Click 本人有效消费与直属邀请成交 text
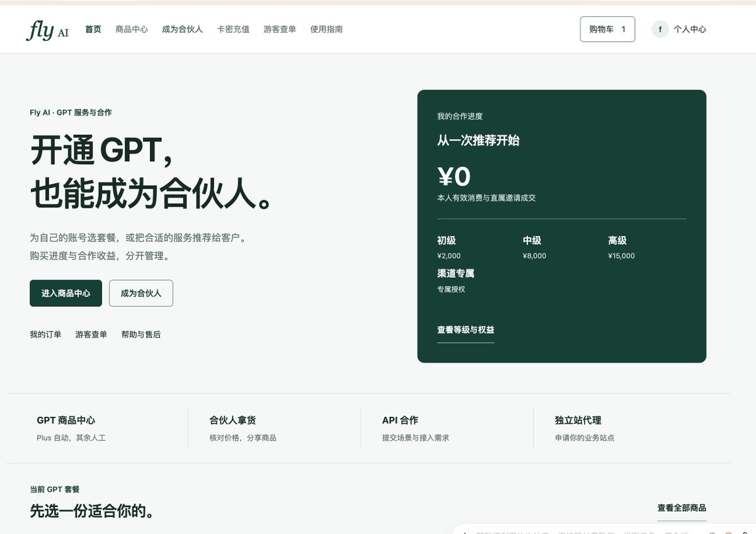The image size is (756, 534). click(x=486, y=198)
